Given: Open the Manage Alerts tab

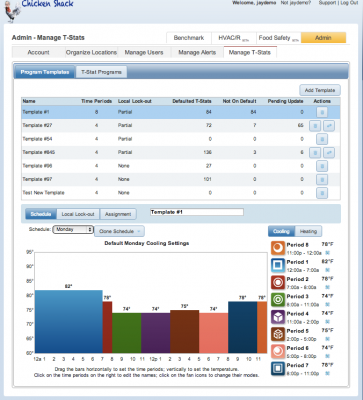Looking at the screenshot, I should [197, 52].
